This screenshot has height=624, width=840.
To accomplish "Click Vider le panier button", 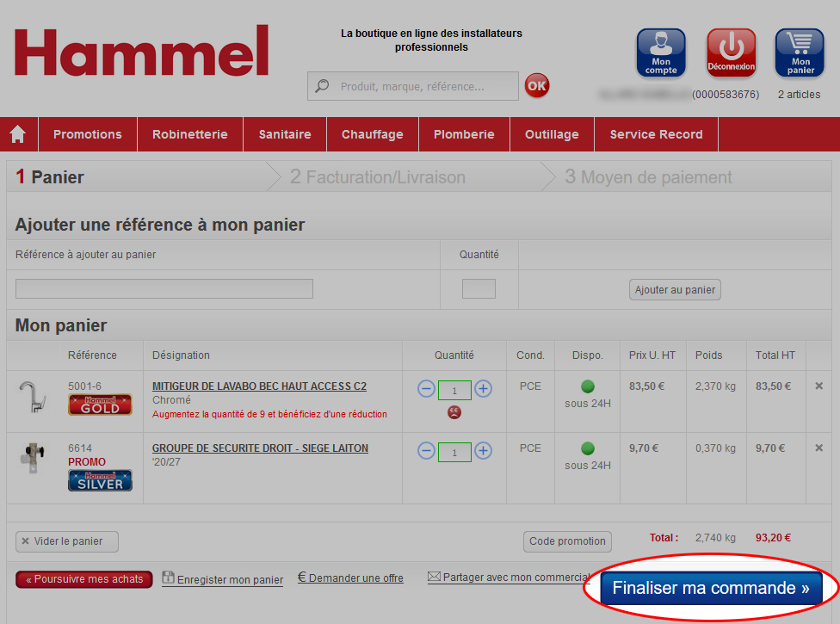I will [x=67, y=541].
